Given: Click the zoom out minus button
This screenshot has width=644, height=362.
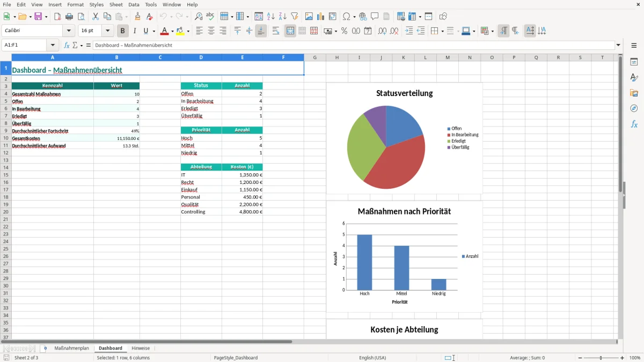Looking at the screenshot, I should pos(580,358).
